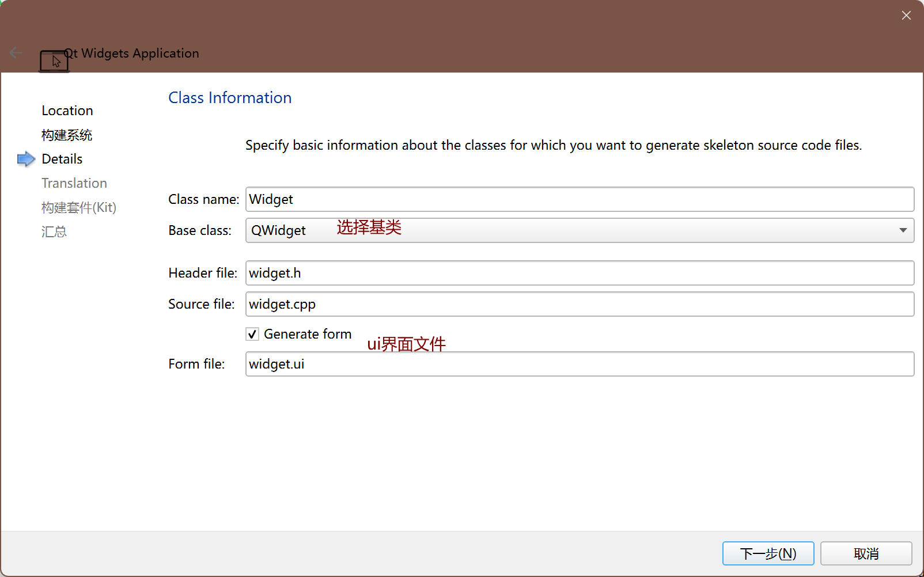This screenshot has height=577, width=924.
Task: Click the back navigation arrow
Action: coord(16,52)
